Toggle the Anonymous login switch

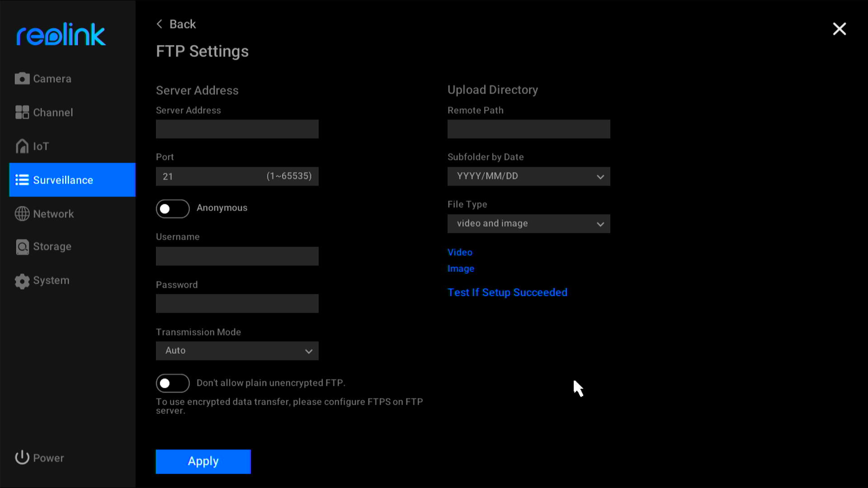[x=173, y=209]
